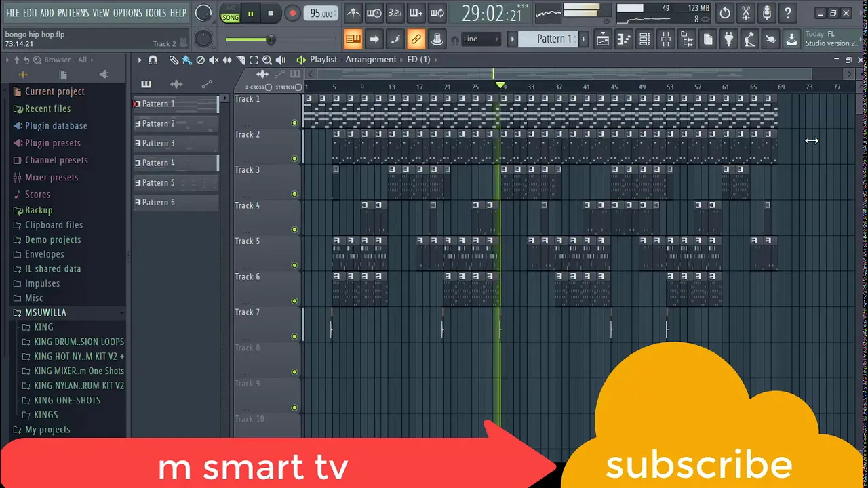Select the playlist Select tool
Viewport: 868px width, 488px height.
point(254,60)
